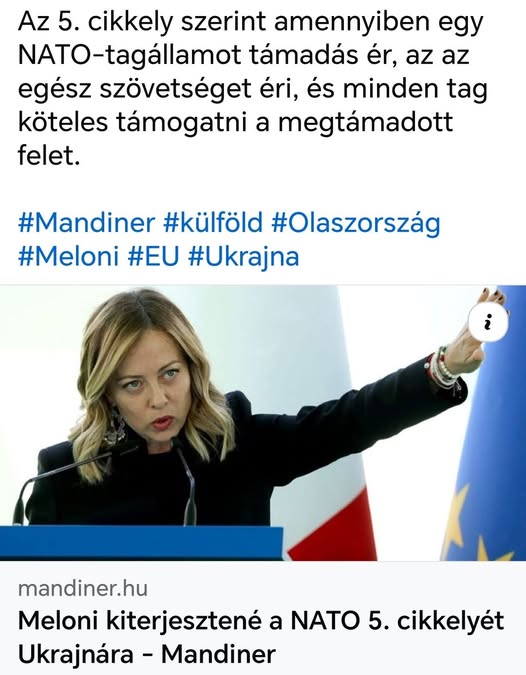Follow the #Olaszország hashtag link
The width and height of the screenshot is (526, 675).
pyautogui.click(x=356, y=224)
